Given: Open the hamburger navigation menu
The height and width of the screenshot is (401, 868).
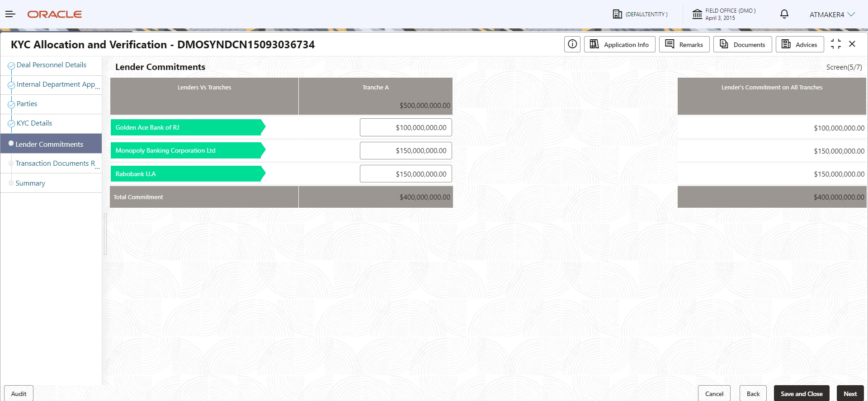Looking at the screenshot, I should tap(10, 14).
